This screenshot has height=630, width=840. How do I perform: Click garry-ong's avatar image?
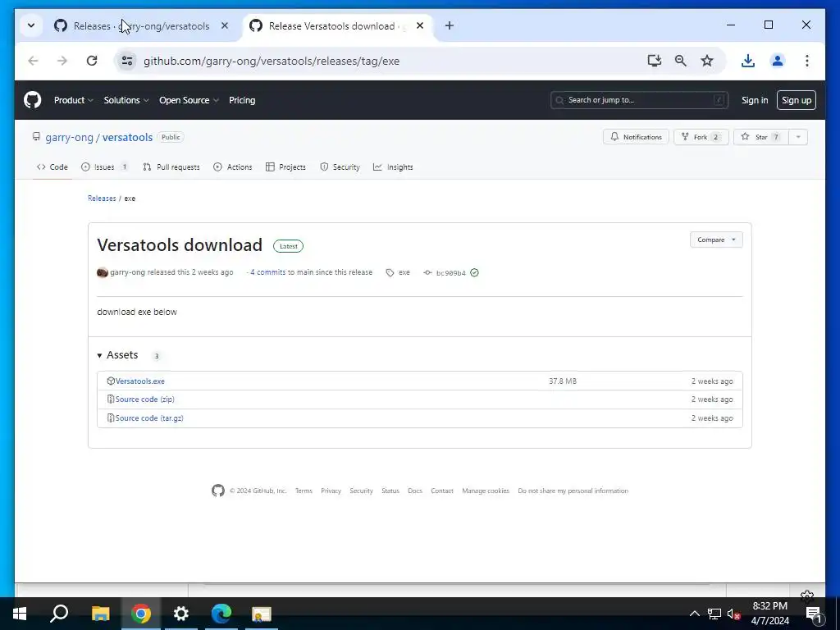(103, 272)
